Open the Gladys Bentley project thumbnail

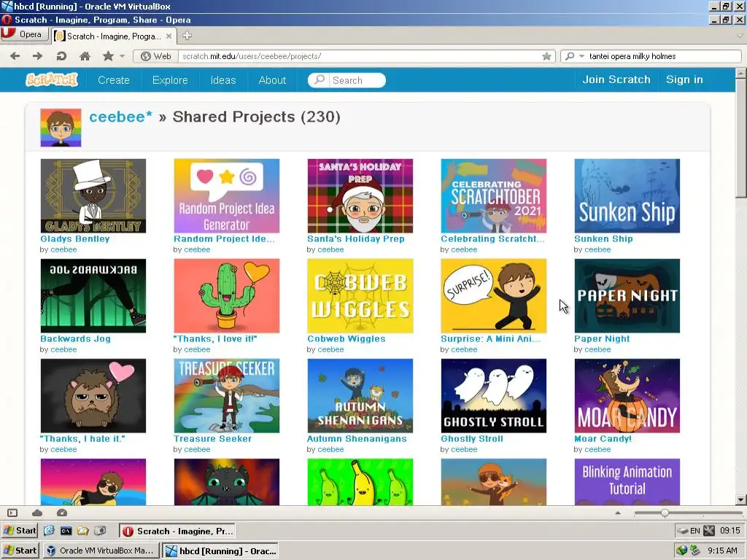pos(93,195)
